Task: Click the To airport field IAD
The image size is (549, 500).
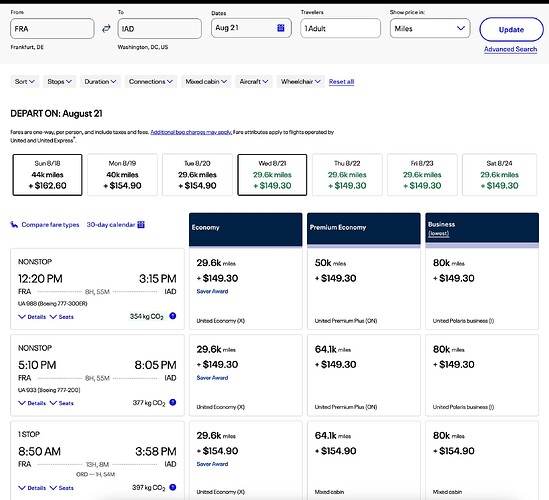Action: pos(160,29)
